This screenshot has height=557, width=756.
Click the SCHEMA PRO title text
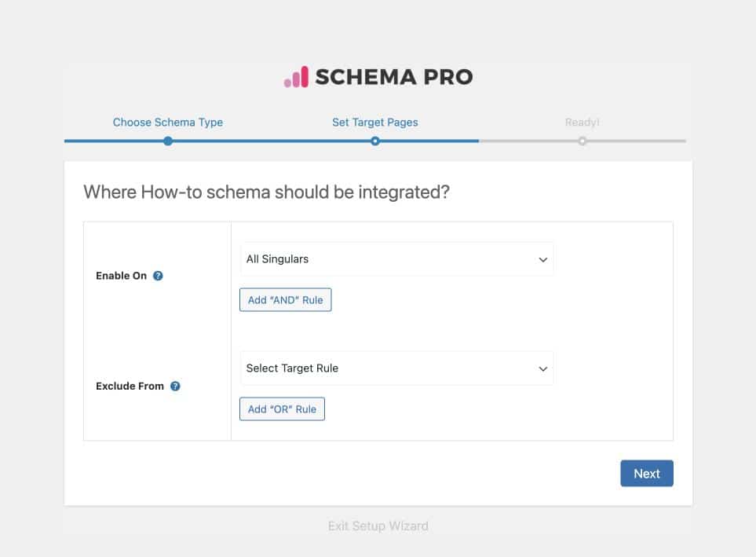click(x=394, y=77)
